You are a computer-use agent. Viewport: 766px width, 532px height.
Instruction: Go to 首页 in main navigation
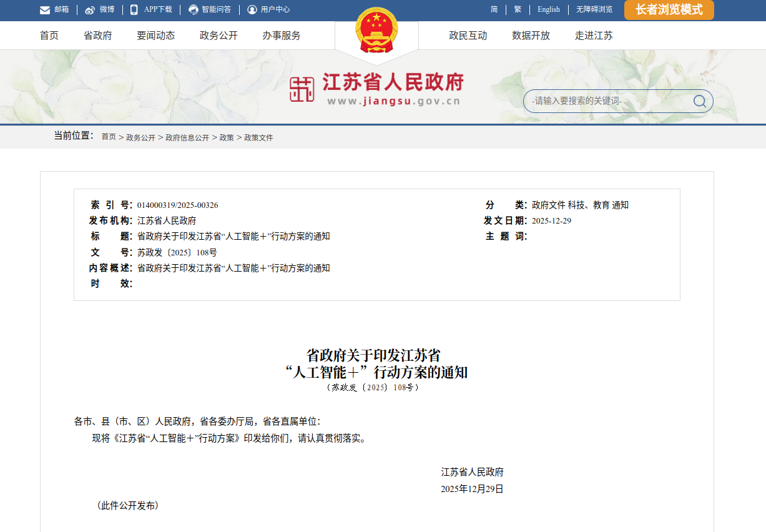[x=49, y=36]
